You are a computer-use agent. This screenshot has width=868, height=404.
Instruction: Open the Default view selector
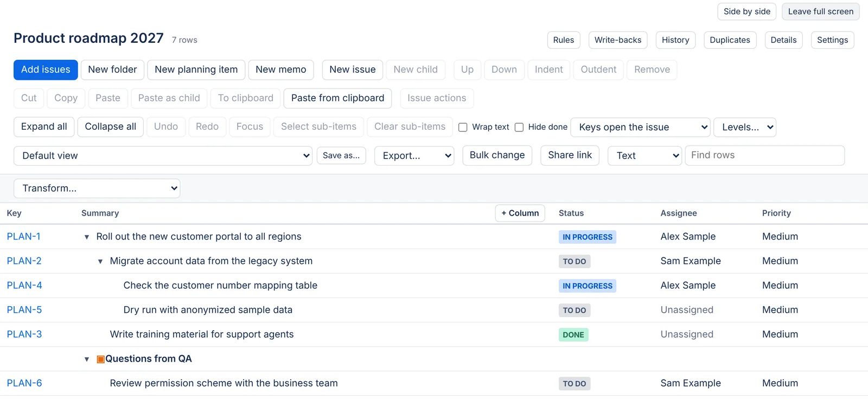pos(163,156)
